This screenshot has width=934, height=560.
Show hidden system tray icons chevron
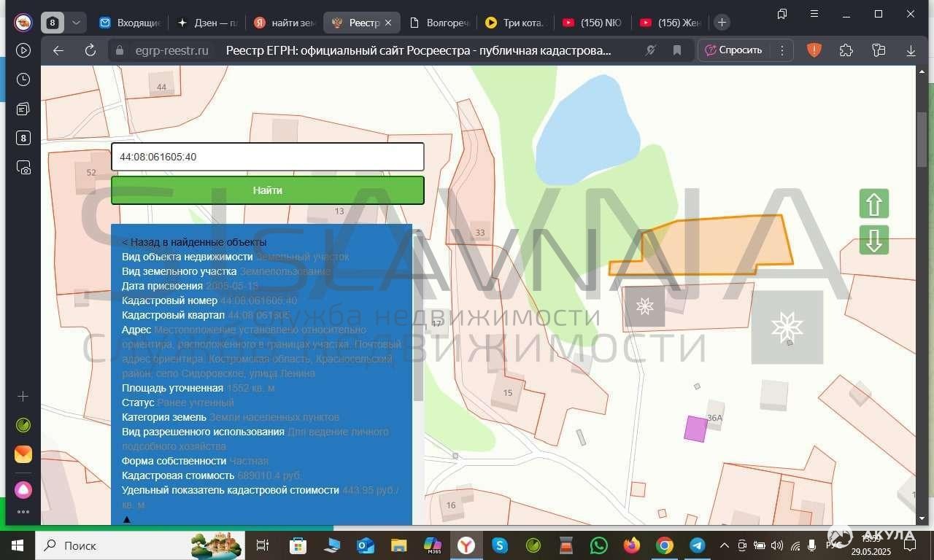(725, 545)
